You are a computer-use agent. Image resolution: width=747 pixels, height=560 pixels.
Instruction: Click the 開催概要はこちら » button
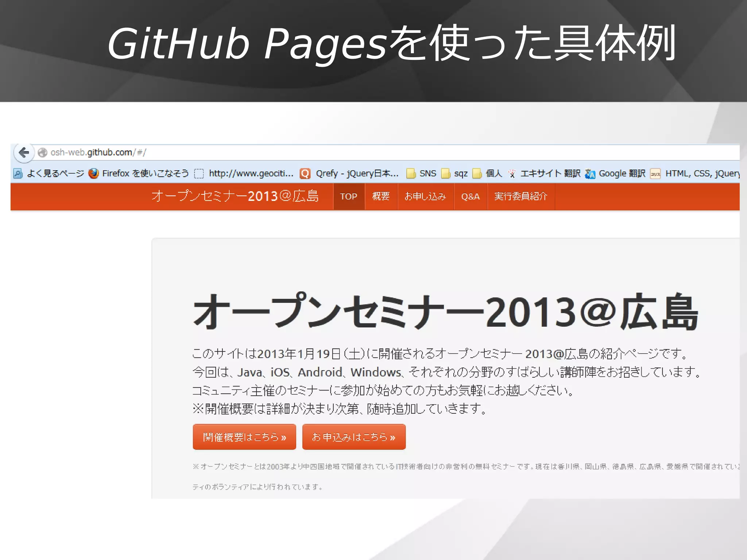pyautogui.click(x=244, y=437)
